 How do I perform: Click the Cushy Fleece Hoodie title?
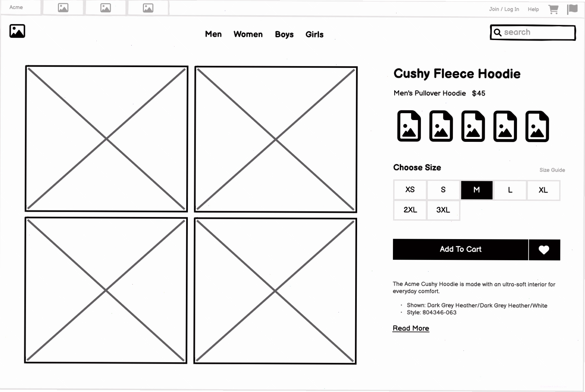(457, 74)
